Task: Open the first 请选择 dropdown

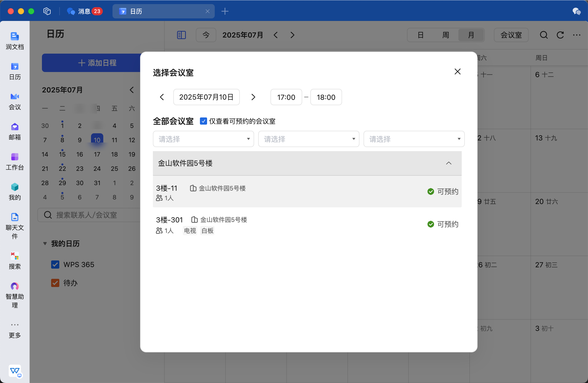Action: [x=203, y=139]
